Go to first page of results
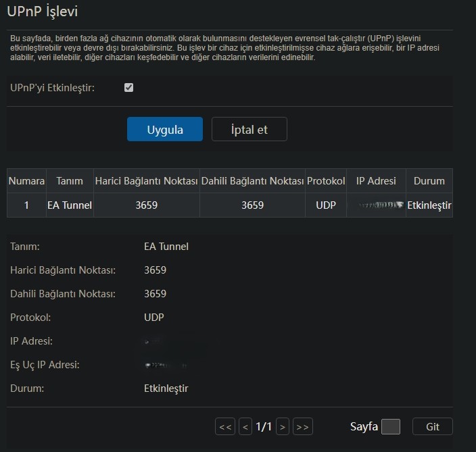Image resolution: width=476 pixels, height=452 pixels. coord(225,426)
